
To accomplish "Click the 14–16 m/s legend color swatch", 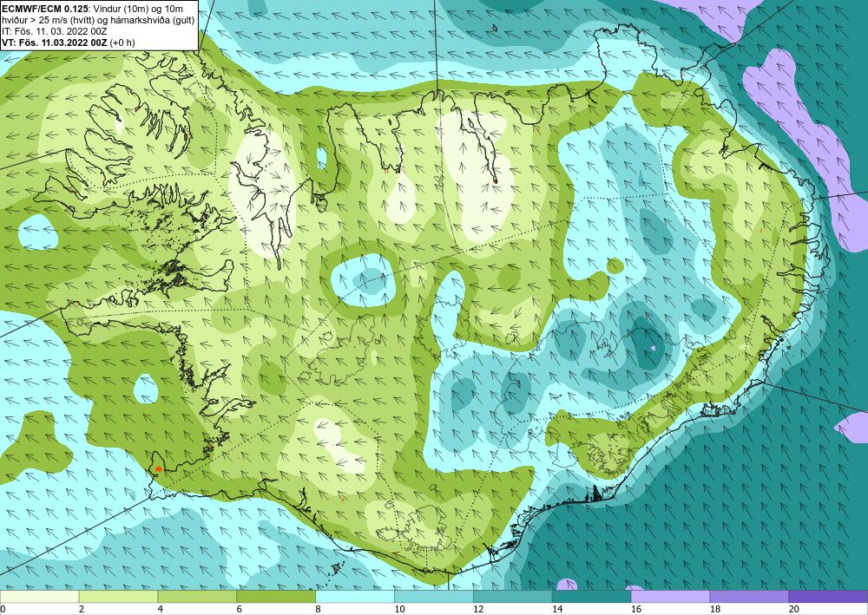I will click(x=591, y=597).
